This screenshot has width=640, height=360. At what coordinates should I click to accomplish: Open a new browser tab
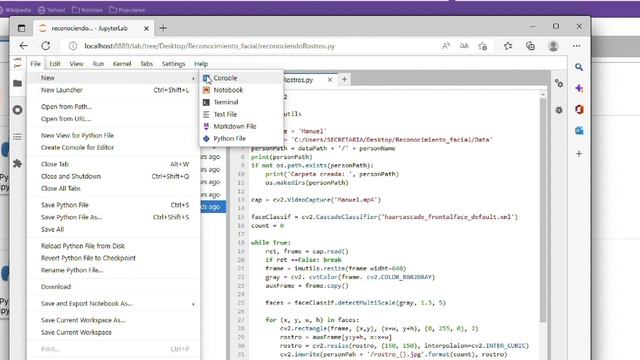pos(163,28)
